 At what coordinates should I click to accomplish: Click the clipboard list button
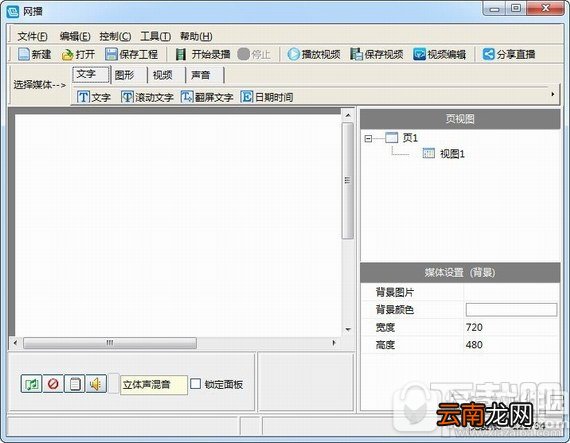pos(75,384)
